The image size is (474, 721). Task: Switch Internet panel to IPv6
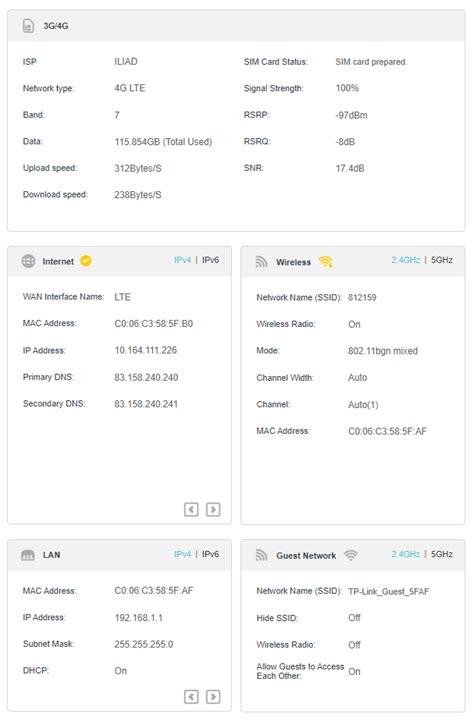point(211,260)
